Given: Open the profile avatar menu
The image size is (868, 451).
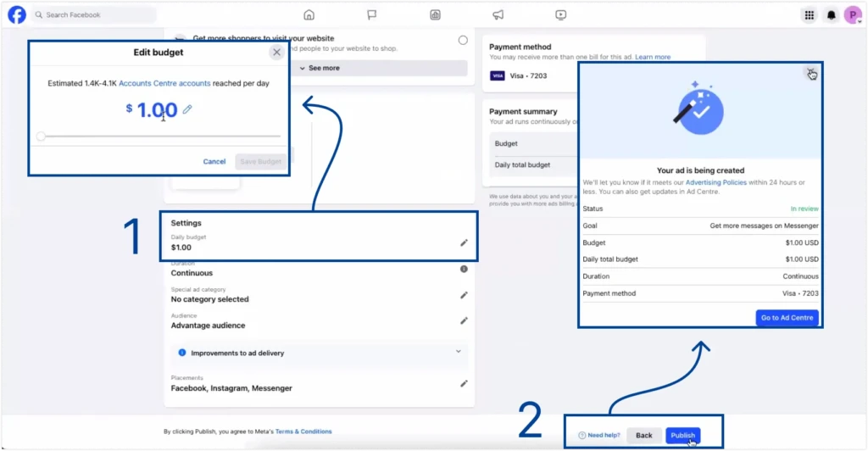Looking at the screenshot, I should click(853, 15).
